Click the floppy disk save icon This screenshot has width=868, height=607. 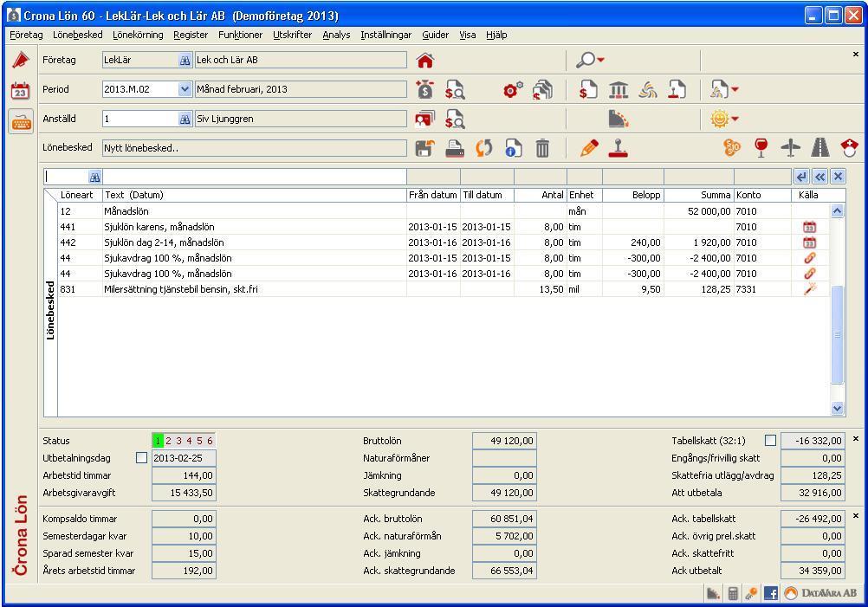[x=425, y=148]
